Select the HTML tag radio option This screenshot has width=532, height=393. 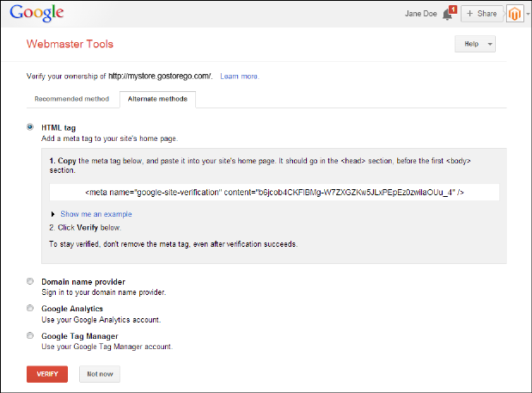[31, 127]
